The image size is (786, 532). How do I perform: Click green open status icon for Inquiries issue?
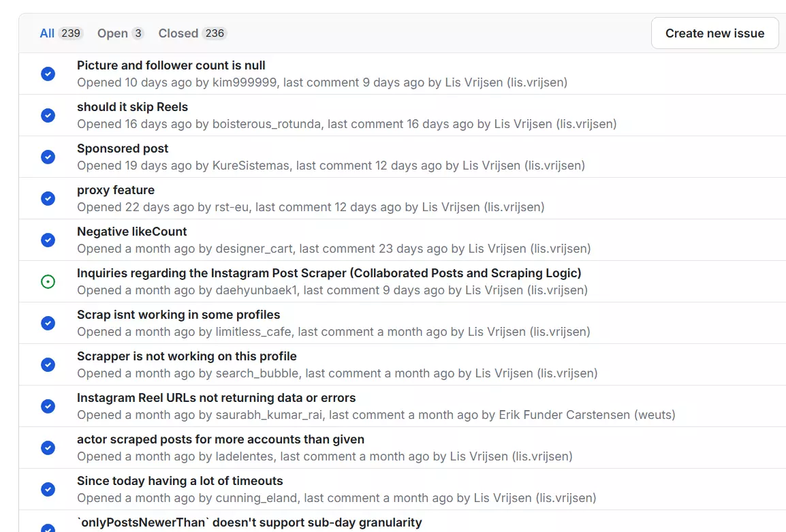48,281
